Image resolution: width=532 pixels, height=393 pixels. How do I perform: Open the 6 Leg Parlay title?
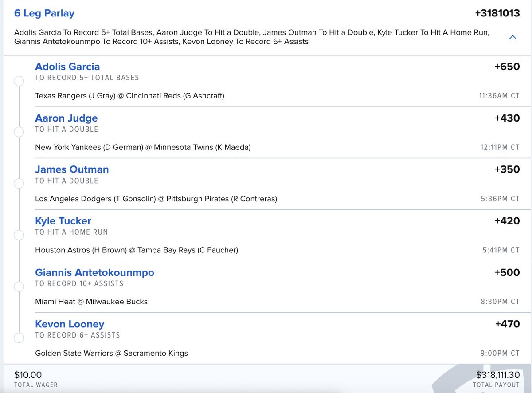(x=44, y=13)
